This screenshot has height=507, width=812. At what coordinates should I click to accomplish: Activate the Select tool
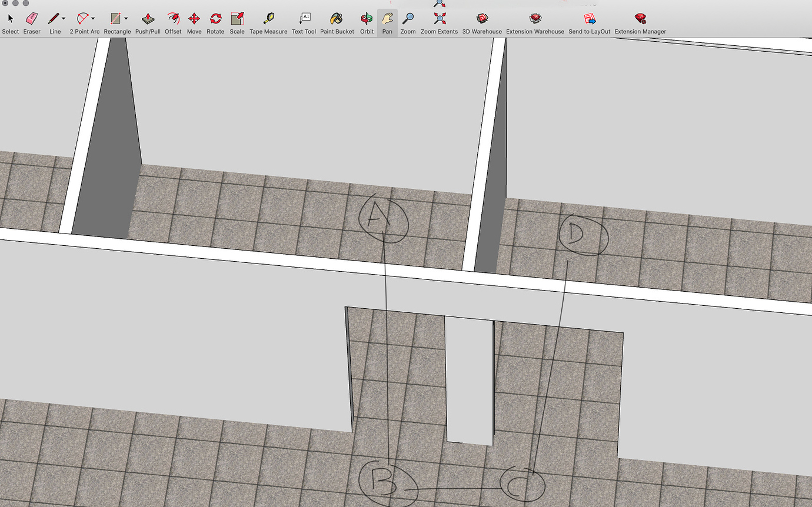coord(10,18)
